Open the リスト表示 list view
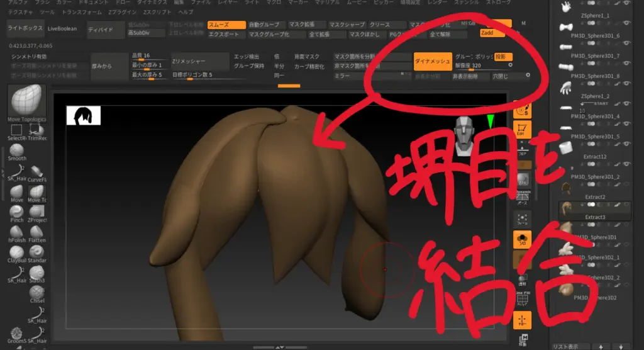 [570, 347]
